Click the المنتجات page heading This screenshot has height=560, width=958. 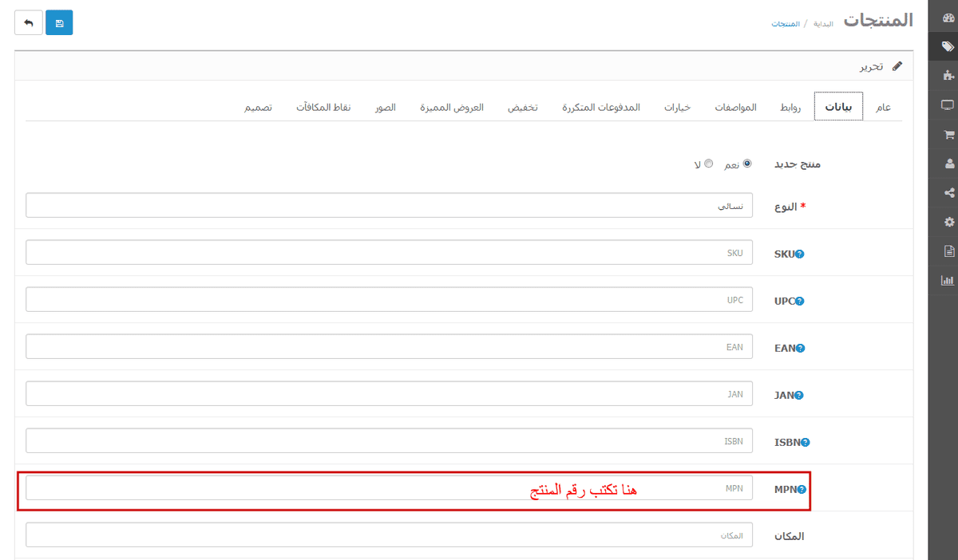click(878, 21)
